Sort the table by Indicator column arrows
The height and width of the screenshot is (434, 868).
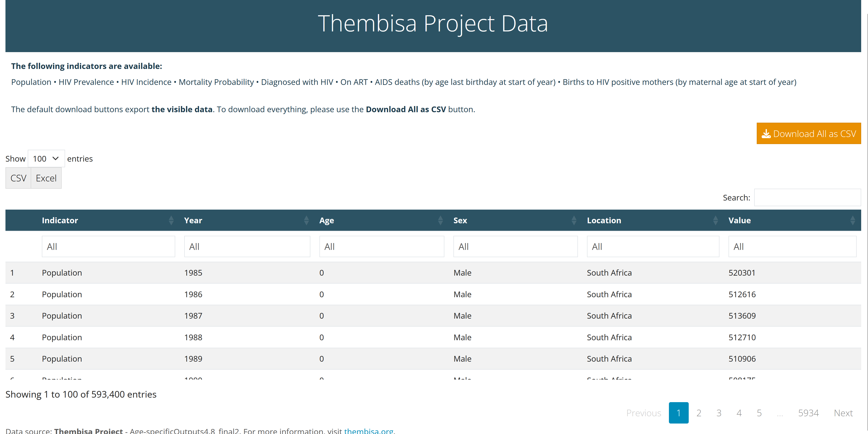(x=171, y=220)
